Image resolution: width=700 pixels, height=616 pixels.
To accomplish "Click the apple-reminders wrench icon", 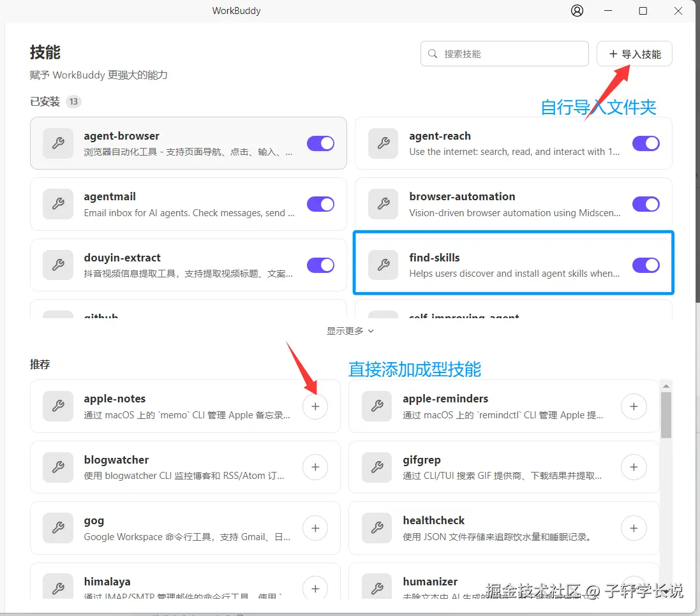I will tap(376, 406).
